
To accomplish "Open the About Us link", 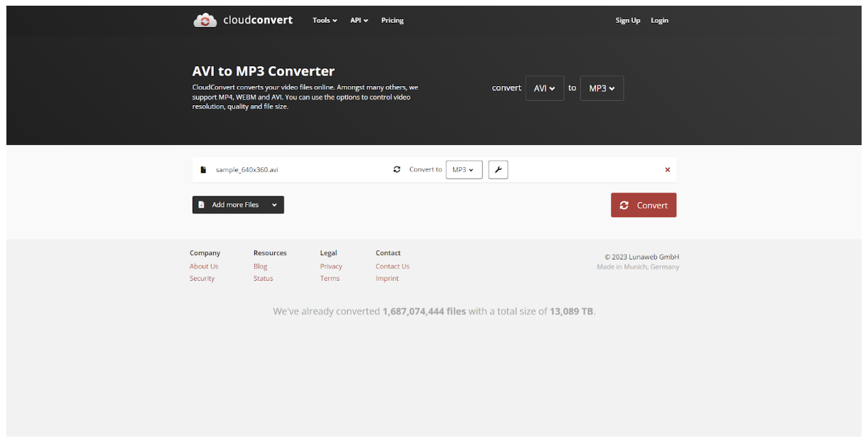I will pyautogui.click(x=204, y=267).
